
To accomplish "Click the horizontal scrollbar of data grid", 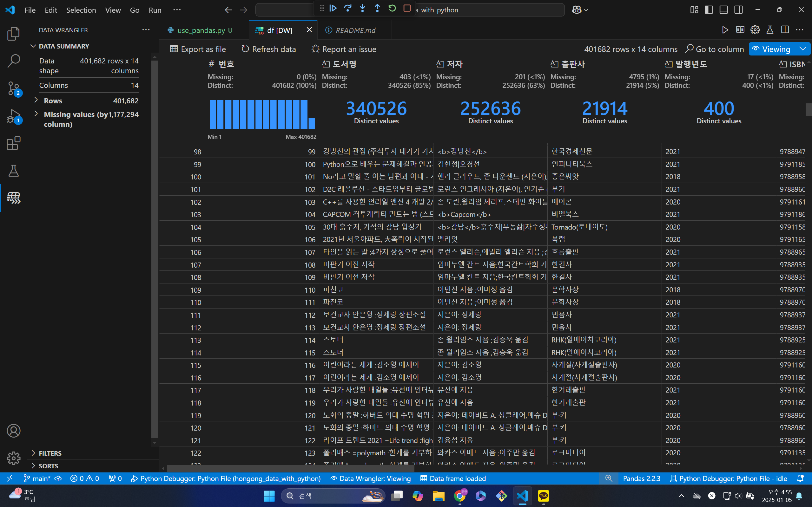I will pos(291,468).
